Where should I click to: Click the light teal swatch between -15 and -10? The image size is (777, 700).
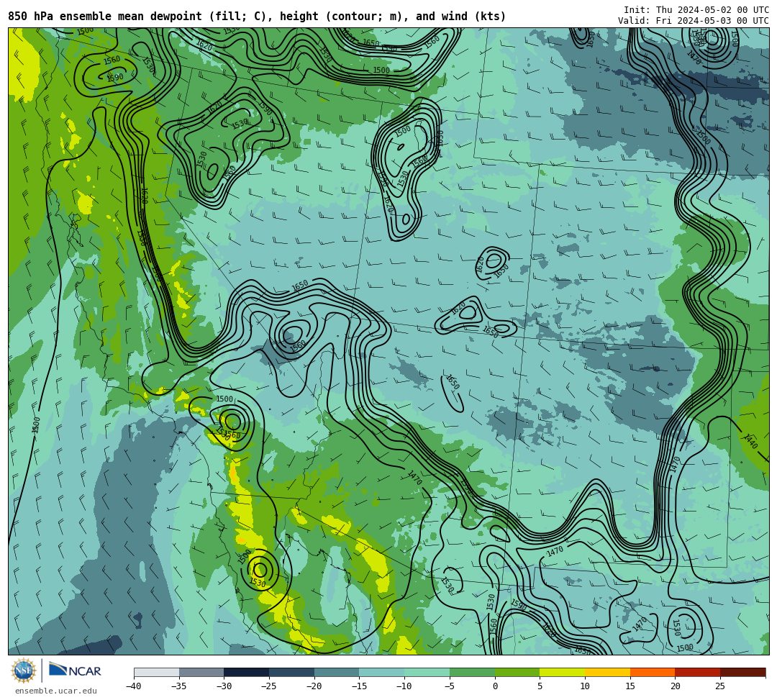(381, 672)
